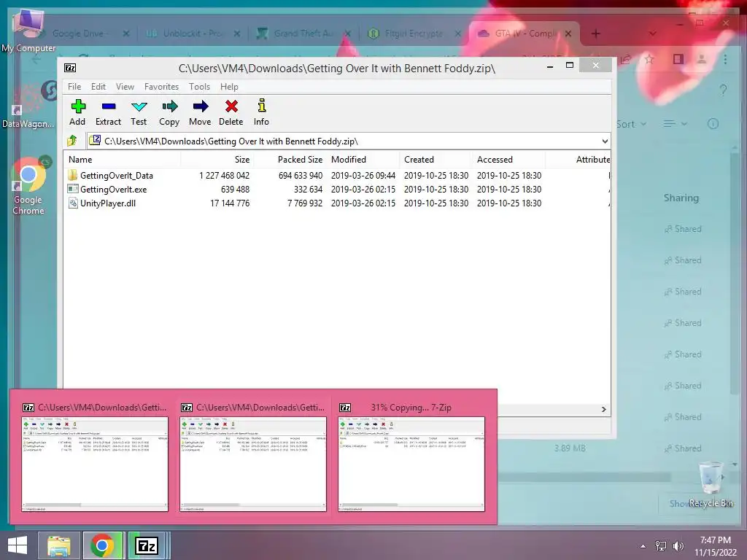Screen dimensions: 747x560
Task: Expand the address path dropdown arrow
Action: (605, 141)
